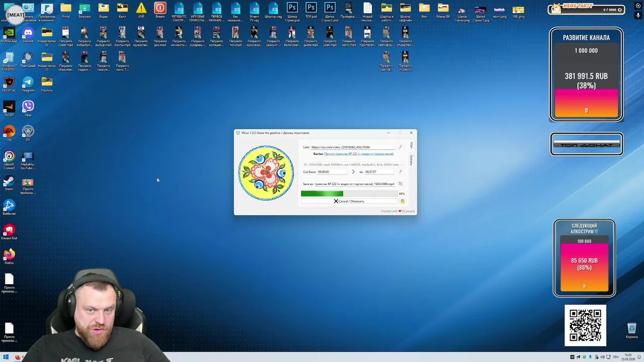Click the Cut from time field
The image size is (644, 362).
(x=332, y=172)
